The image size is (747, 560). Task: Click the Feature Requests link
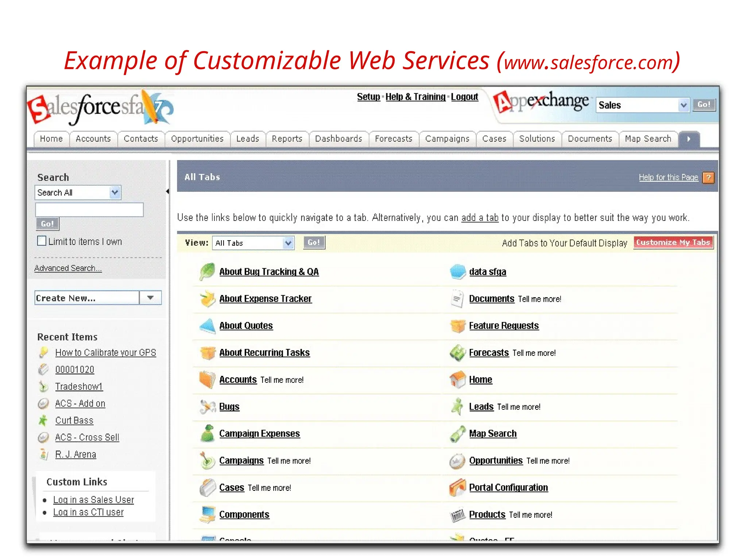504,326
